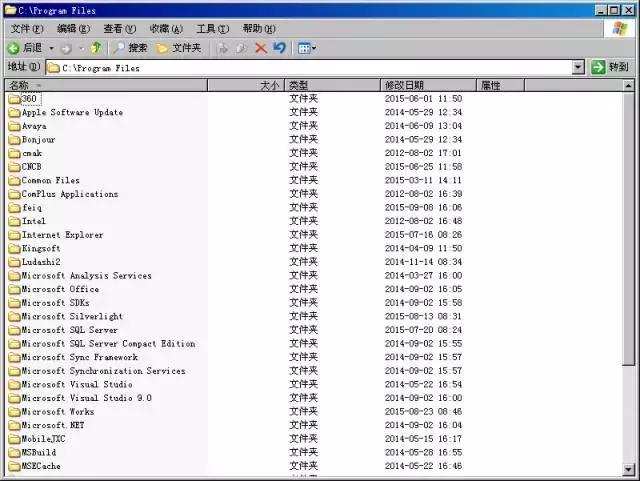
Task: Click the Move To toolbar icon
Action: 222,48
